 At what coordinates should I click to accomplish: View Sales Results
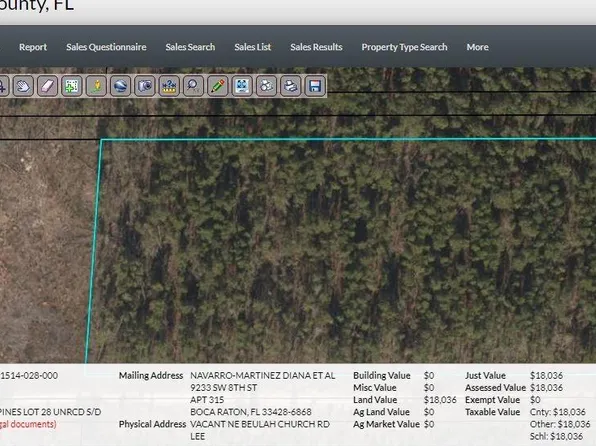[x=316, y=47]
